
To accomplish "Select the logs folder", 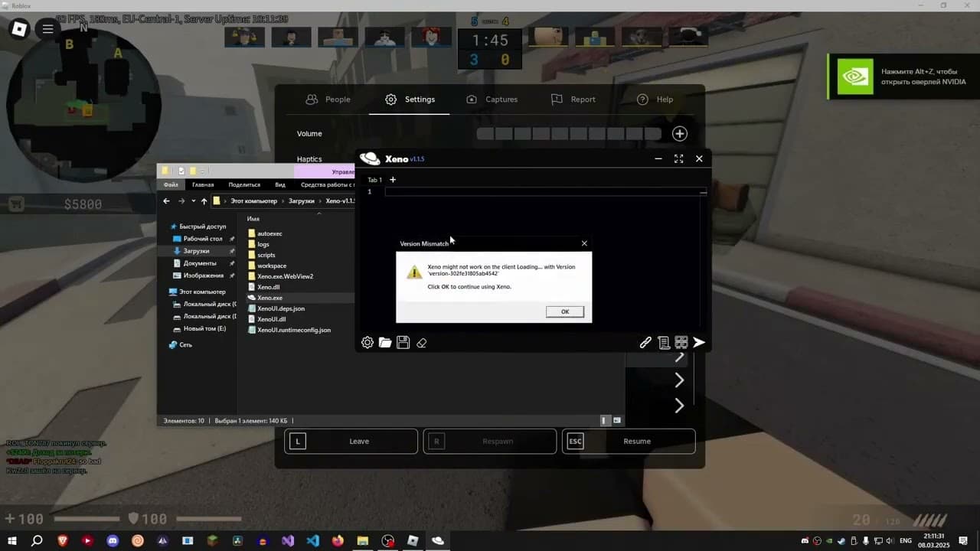I will (x=258, y=244).
